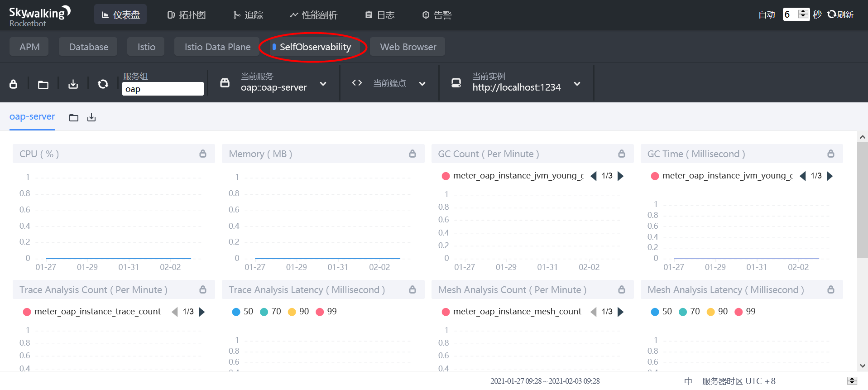Switch language with the 中 button
The width and height of the screenshot is (868, 390).
click(688, 381)
